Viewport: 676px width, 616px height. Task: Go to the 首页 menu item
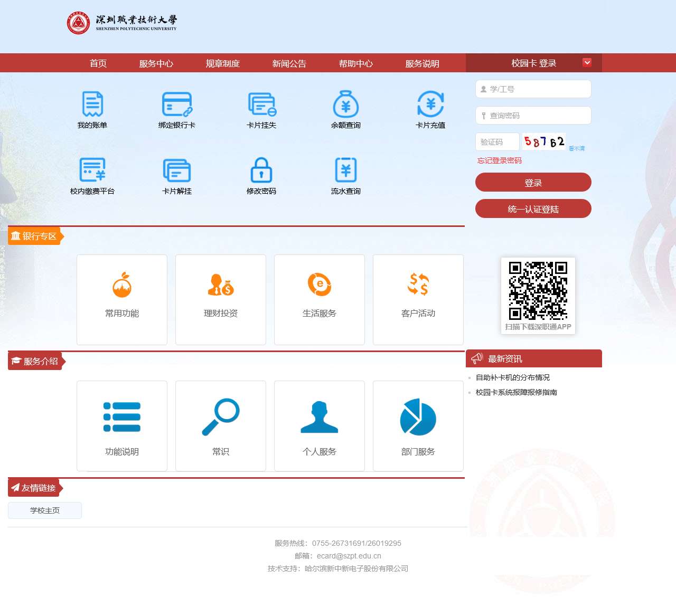pos(98,63)
